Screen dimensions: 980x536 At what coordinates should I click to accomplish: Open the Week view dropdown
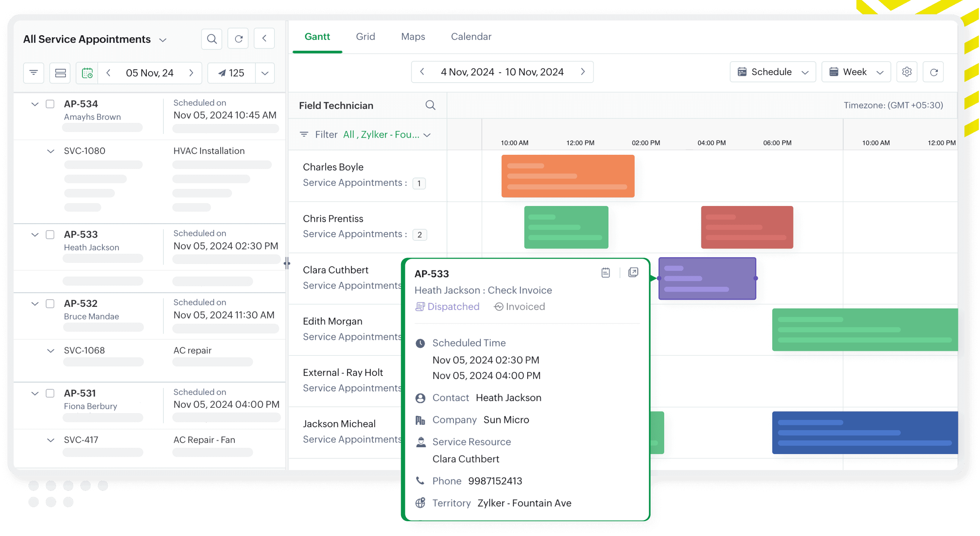(x=856, y=72)
